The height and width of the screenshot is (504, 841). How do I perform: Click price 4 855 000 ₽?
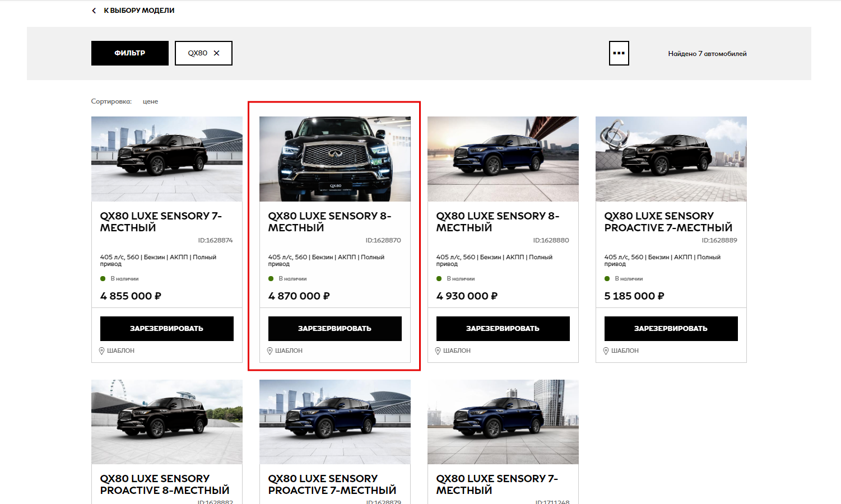131,296
